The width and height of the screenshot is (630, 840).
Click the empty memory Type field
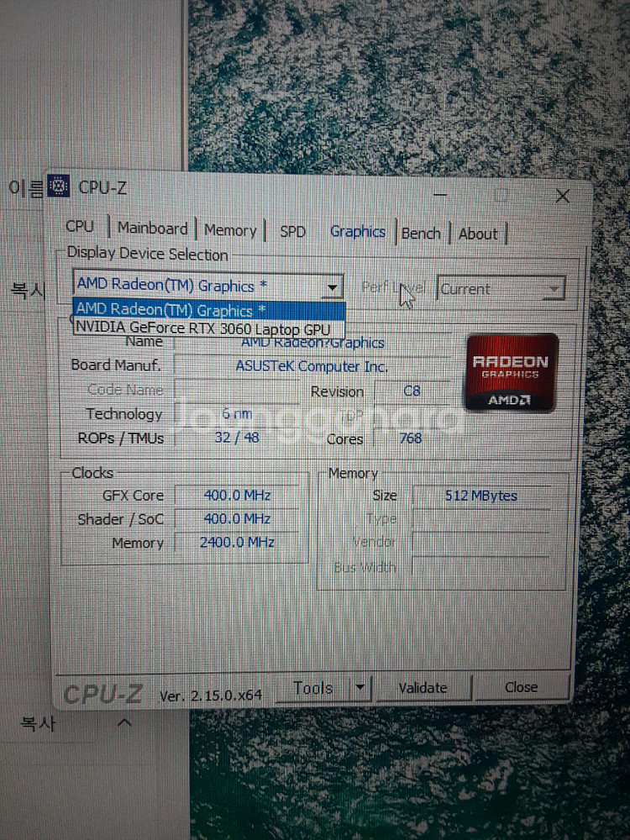[481, 520]
